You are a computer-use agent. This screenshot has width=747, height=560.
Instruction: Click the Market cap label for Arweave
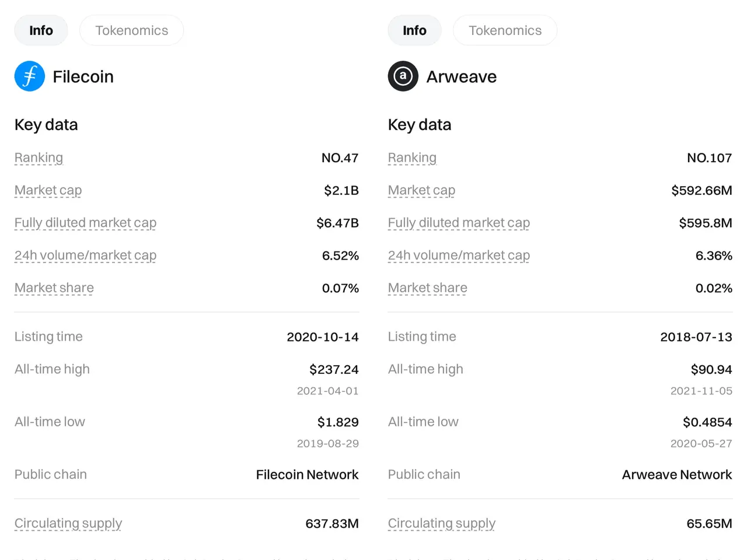click(x=421, y=190)
